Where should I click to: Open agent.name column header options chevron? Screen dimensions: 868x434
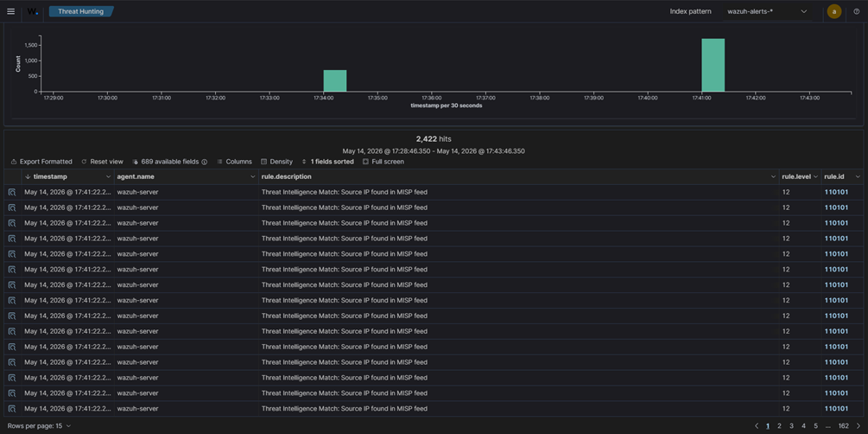click(x=252, y=177)
